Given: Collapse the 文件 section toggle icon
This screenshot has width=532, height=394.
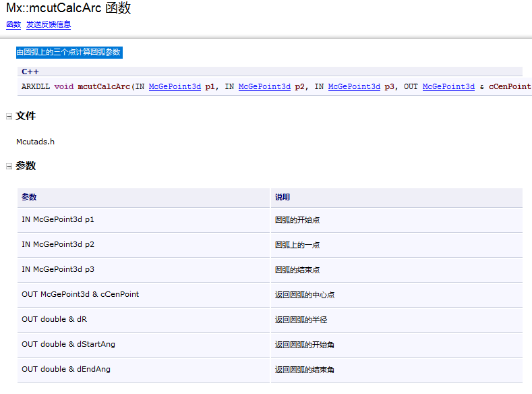Looking at the screenshot, I should (x=9, y=117).
